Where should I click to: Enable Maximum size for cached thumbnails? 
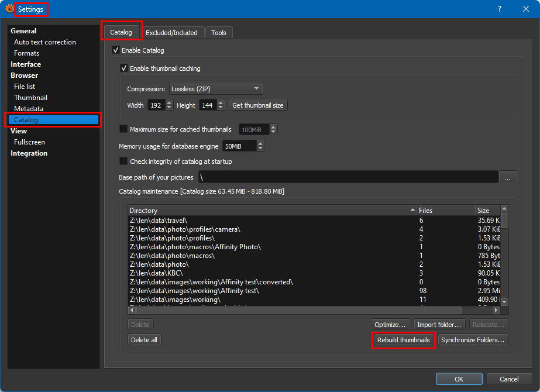coord(123,129)
